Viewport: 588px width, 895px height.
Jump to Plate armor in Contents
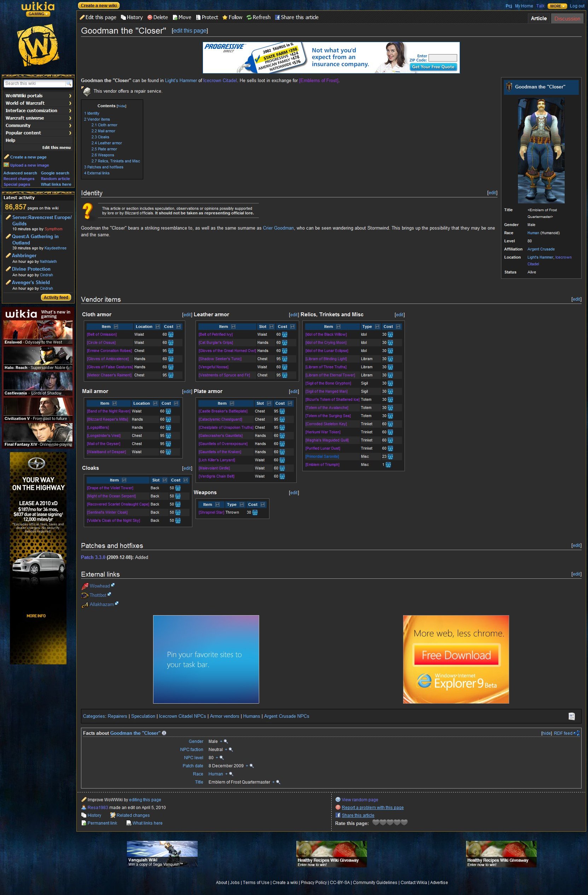104,149
